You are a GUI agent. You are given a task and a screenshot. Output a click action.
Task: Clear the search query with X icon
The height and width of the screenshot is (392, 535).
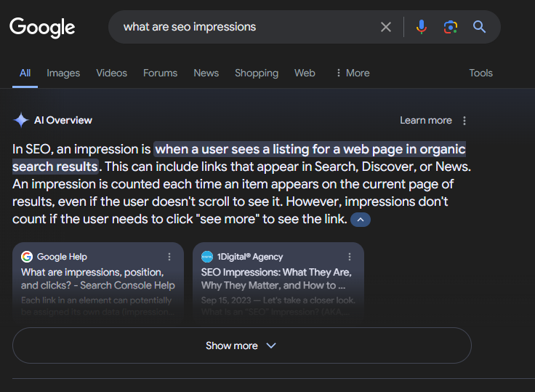pyautogui.click(x=386, y=27)
